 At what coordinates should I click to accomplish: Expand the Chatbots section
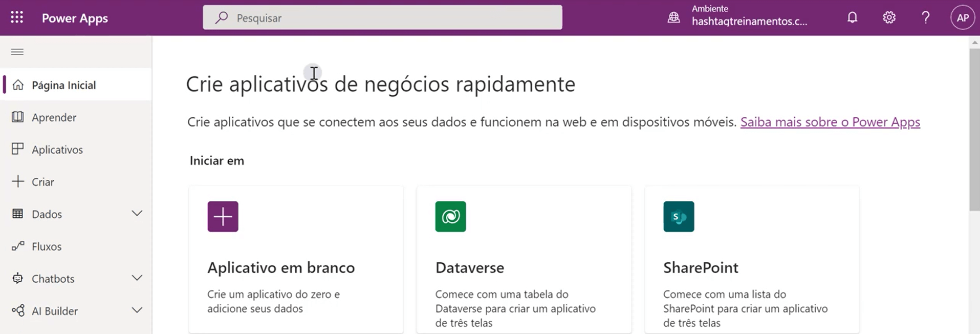(x=137, y=278)
